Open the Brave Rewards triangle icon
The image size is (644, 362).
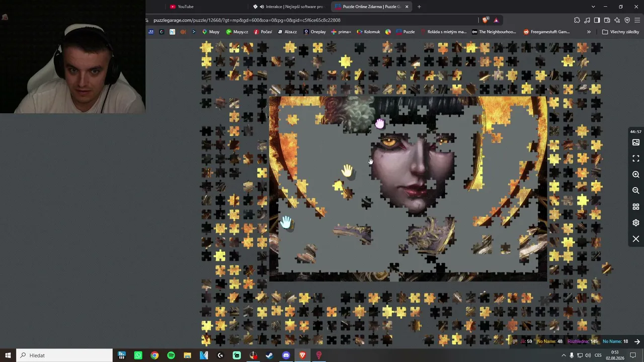pos(496,20)
